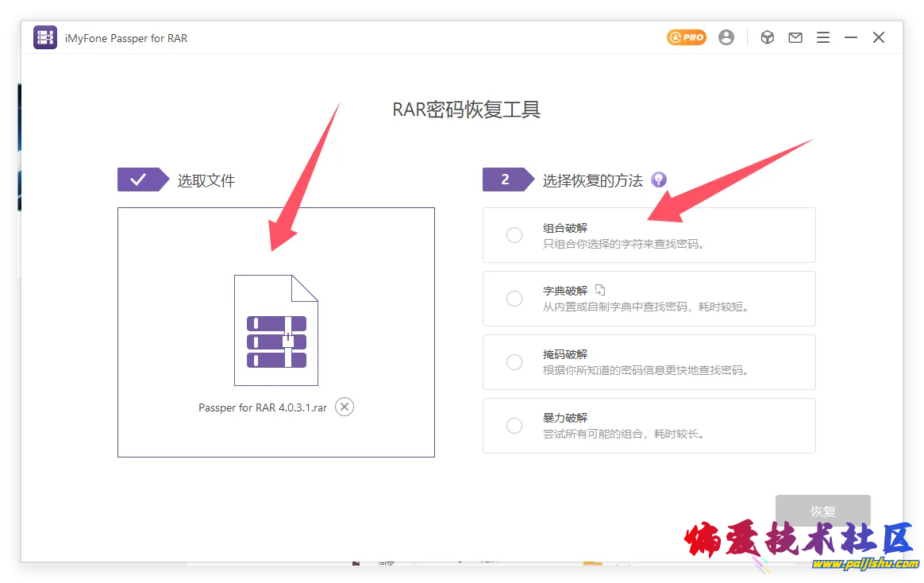Remove the selected RAR file with X icon
This screenshot has height=583, width=924.
[x=344, y=407]
